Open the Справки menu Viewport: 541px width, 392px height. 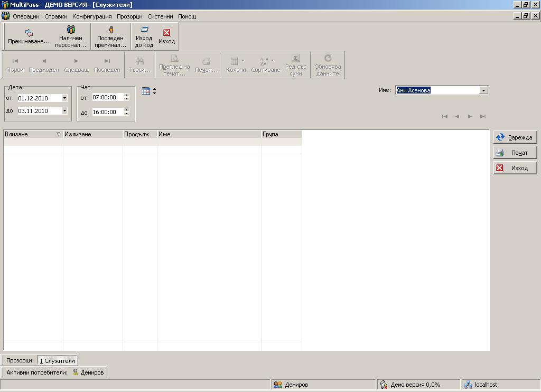(x=56, y=16)
